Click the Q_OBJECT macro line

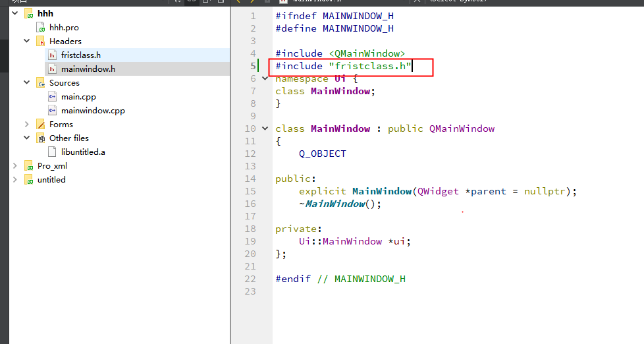[323, 154]
